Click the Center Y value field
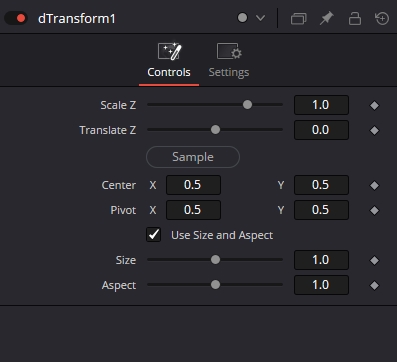The height and width of the screenshot is (362, 397). pyautogui.click(x=321, y=185)
